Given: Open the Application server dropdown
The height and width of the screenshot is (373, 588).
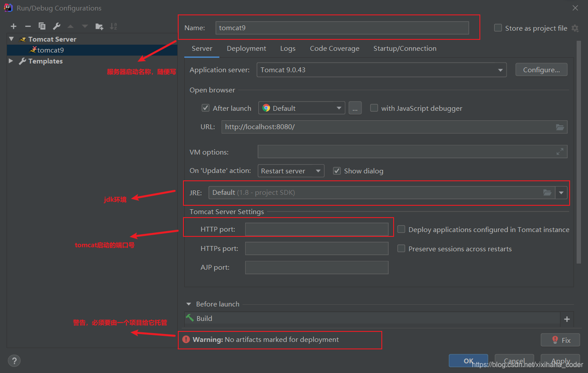Looking at the screenshot, I should coord(381,70).
